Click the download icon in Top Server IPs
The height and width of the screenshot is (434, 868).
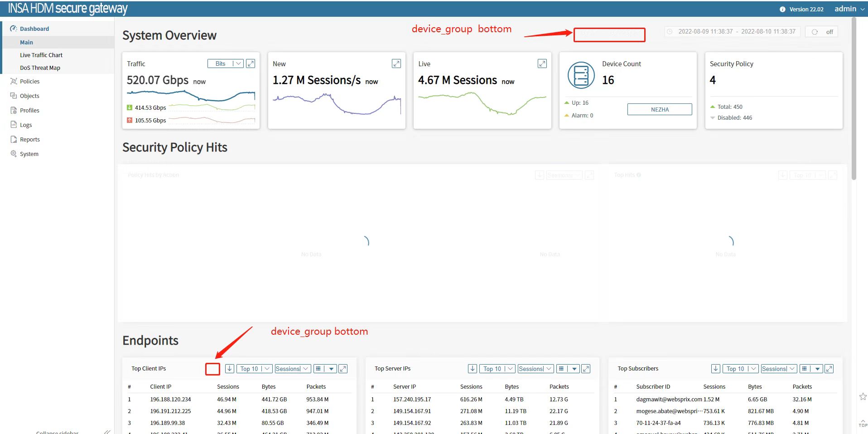click(x=473, y=369)
